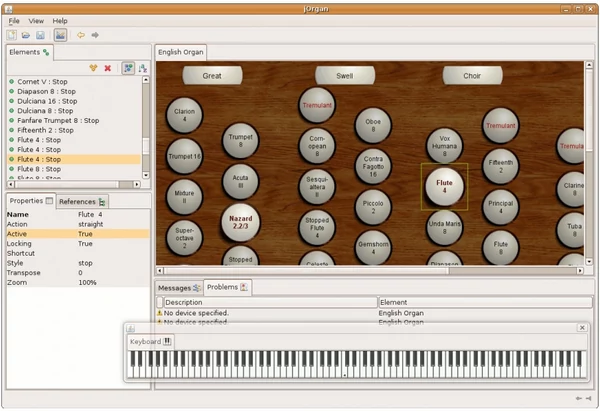Viewport: 600px width, 411px height.
Task: Go forward with the gray right arrow
Action: tap(95, 35)
